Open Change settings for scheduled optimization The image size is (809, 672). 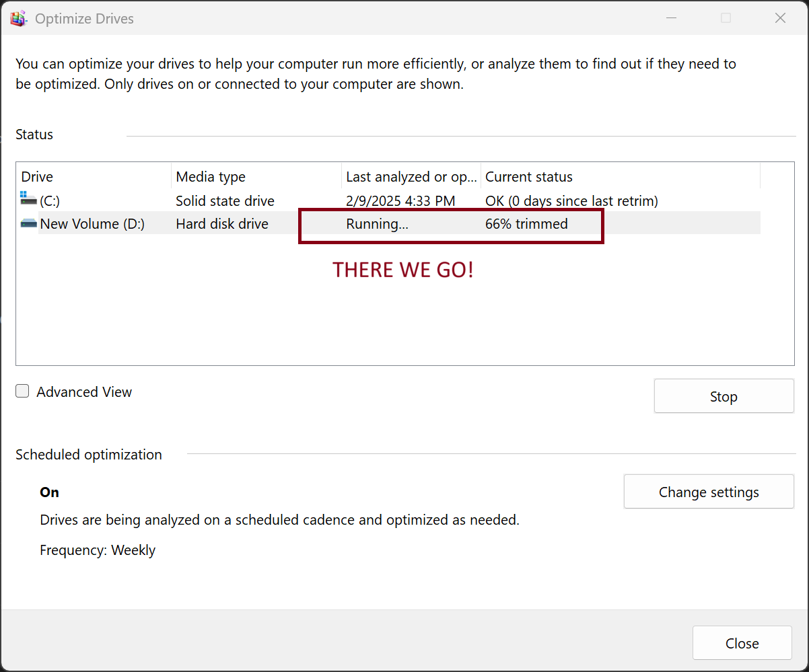pos(709,492)
